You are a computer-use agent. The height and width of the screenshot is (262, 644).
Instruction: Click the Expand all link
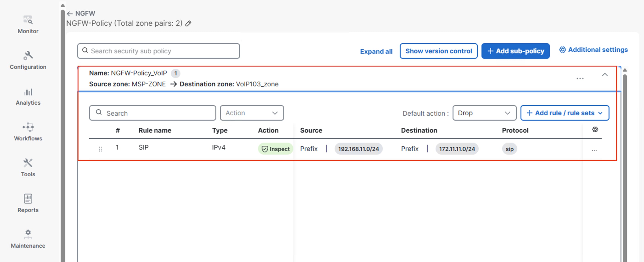[x=376, y=51]
